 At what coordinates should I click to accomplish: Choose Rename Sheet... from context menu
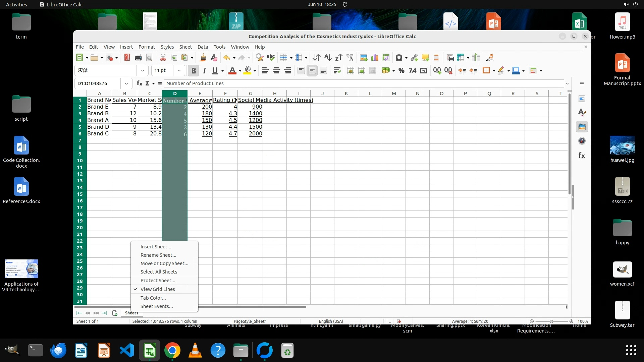158,255
